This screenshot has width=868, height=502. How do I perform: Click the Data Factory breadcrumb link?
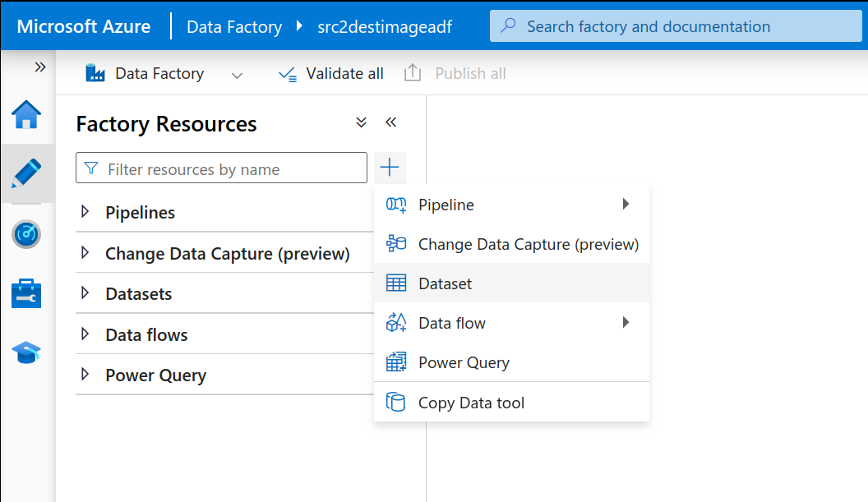(x=234, y=26)
